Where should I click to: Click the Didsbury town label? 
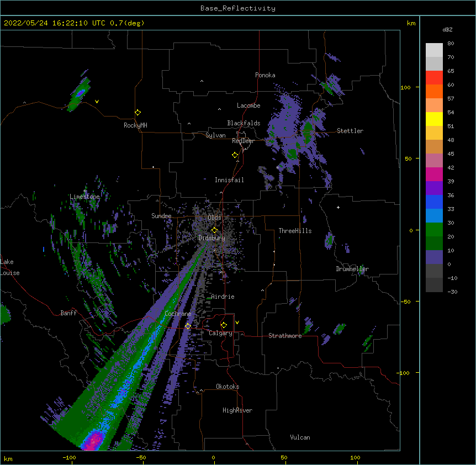(211, 238)
